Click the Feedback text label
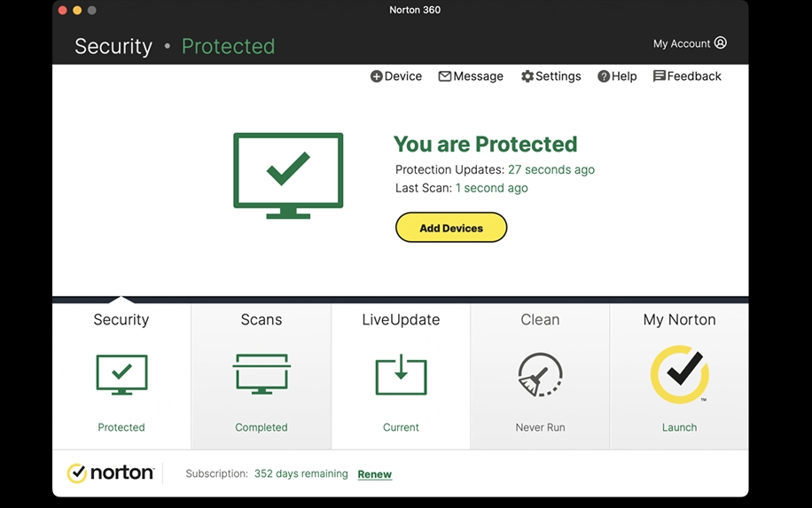Viewport: 812px width, 508px height. click(694, 76)
